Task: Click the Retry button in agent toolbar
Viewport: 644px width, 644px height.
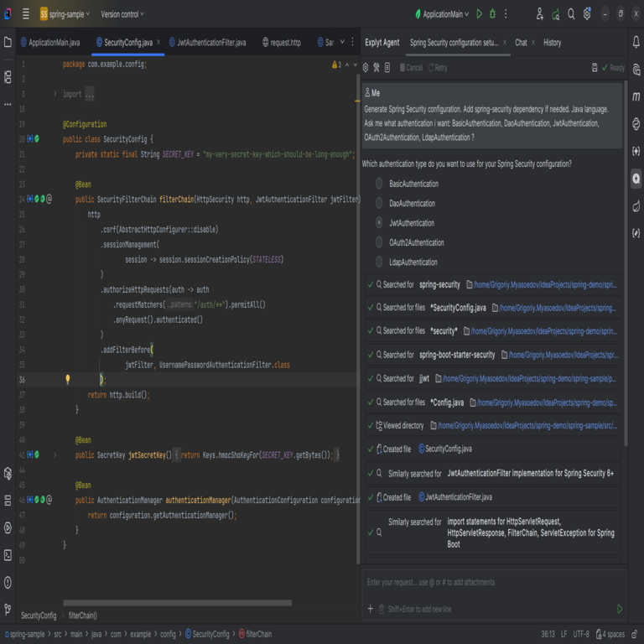Action: (438, 68)
